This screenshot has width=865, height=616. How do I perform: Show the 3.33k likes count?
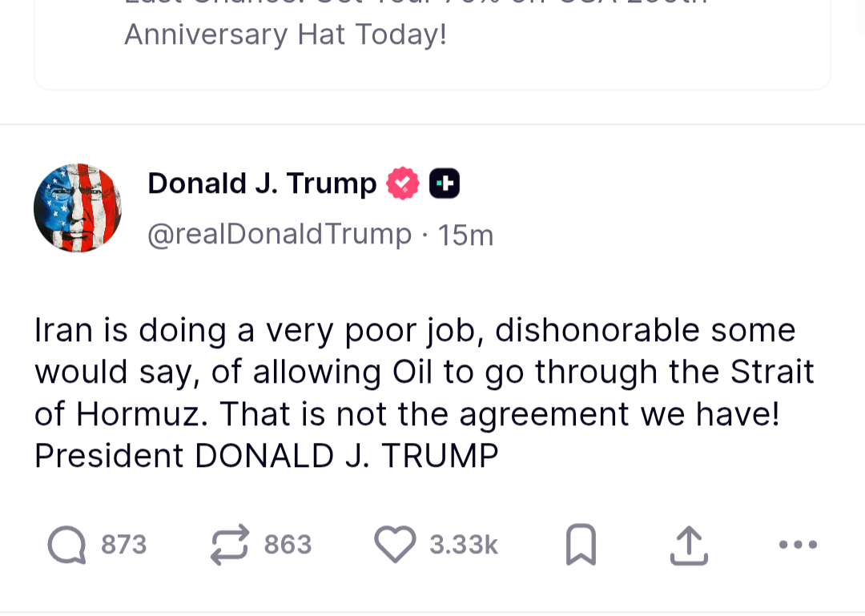coord(464,545)
